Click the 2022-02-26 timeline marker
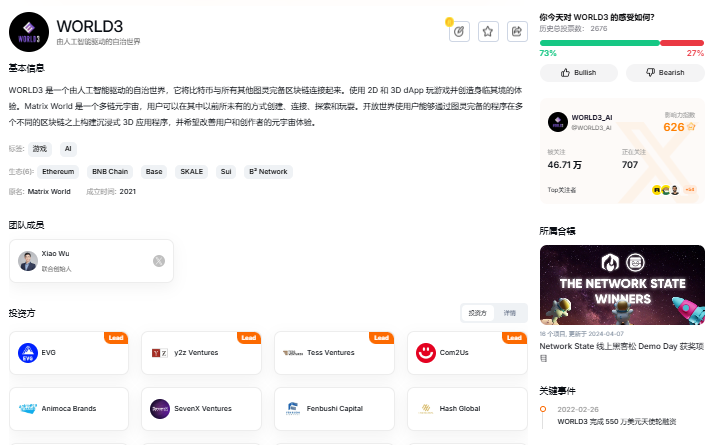Image resolution: width=720 pixels, height=445 pixels. pyautogui.click(x=543, y=409)
